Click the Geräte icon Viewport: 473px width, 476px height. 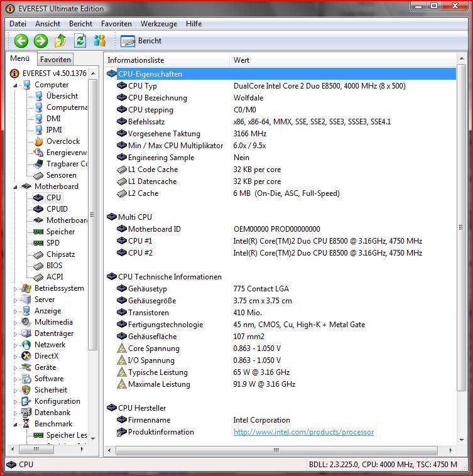26,367
